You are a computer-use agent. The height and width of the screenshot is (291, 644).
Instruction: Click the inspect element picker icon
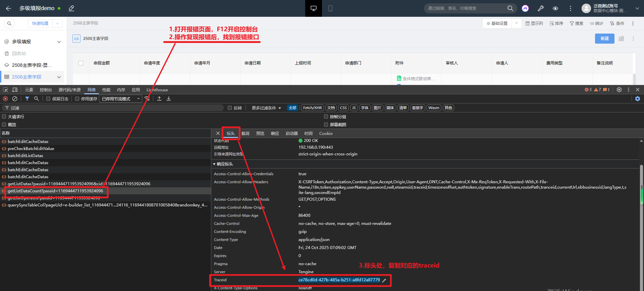coord(5,90)
